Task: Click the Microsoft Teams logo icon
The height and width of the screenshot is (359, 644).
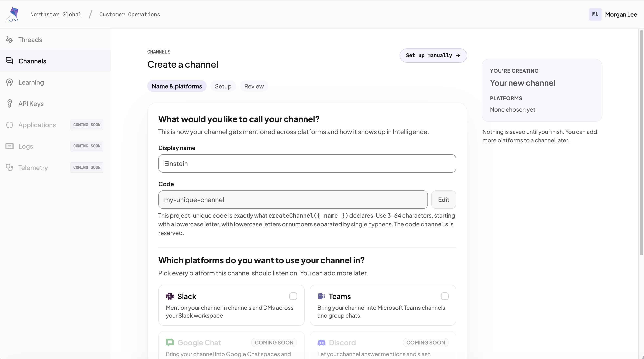Action: (322, 296)
